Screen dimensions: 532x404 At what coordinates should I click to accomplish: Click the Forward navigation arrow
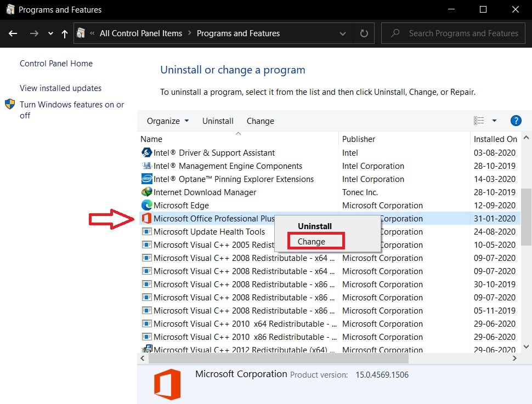click(34, 33)
